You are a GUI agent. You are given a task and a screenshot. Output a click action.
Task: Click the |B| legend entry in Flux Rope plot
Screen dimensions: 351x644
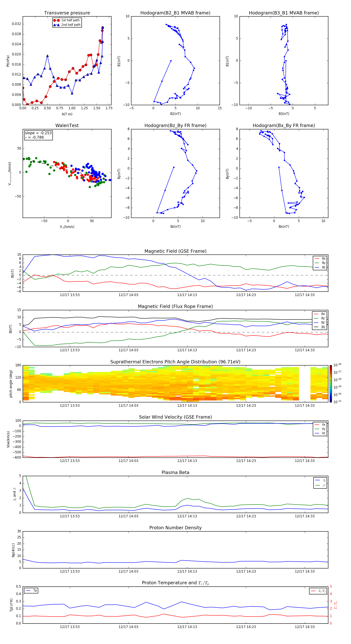tap(320, 327)
